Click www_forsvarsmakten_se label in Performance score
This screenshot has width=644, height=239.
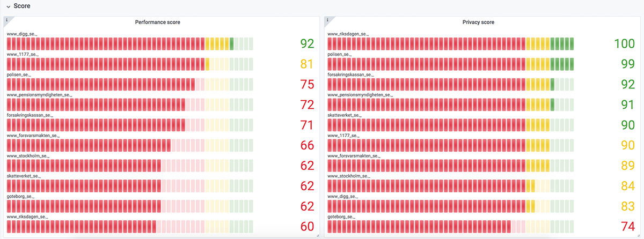click(33, 135)
